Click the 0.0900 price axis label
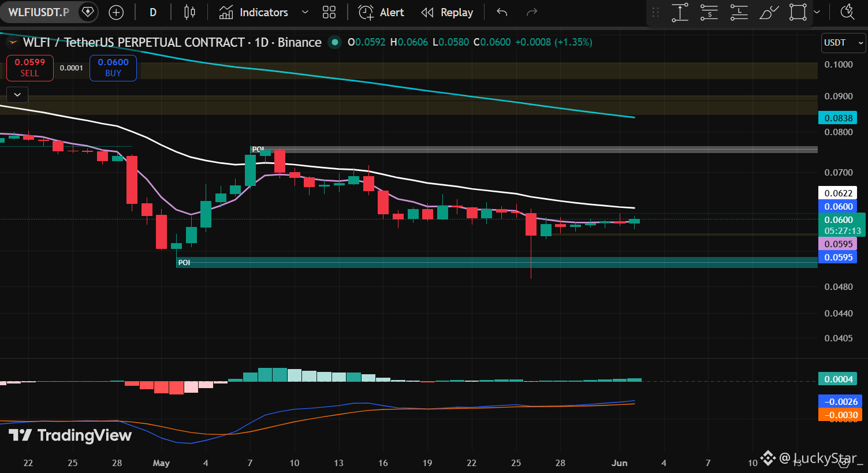Viewport: 868px width, 473px height. pyautogui.click(x=839, y=96)
